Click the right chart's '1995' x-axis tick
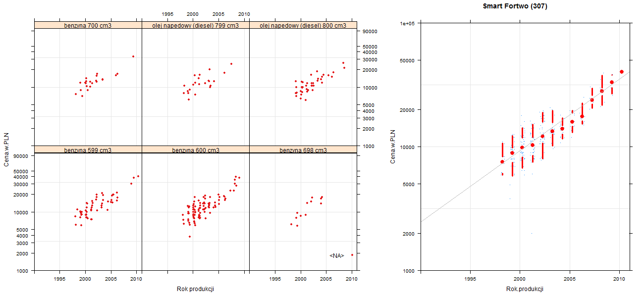644x297 pixels. 470,280
